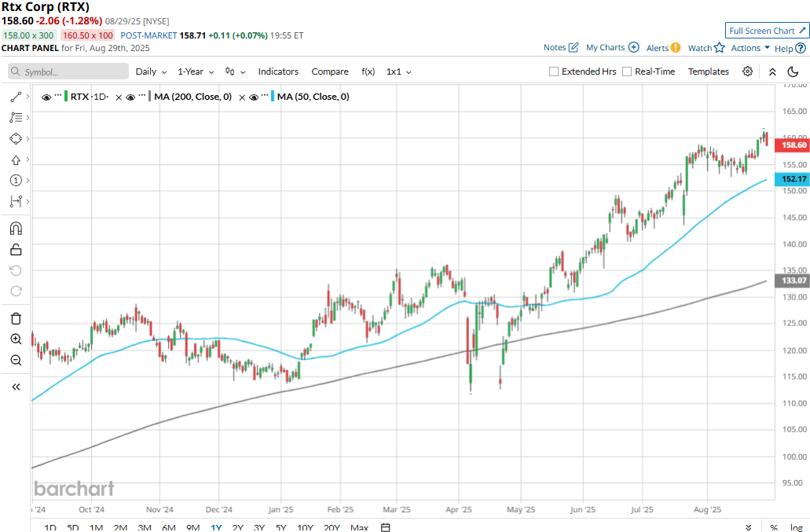Toggle log scale

796,527
